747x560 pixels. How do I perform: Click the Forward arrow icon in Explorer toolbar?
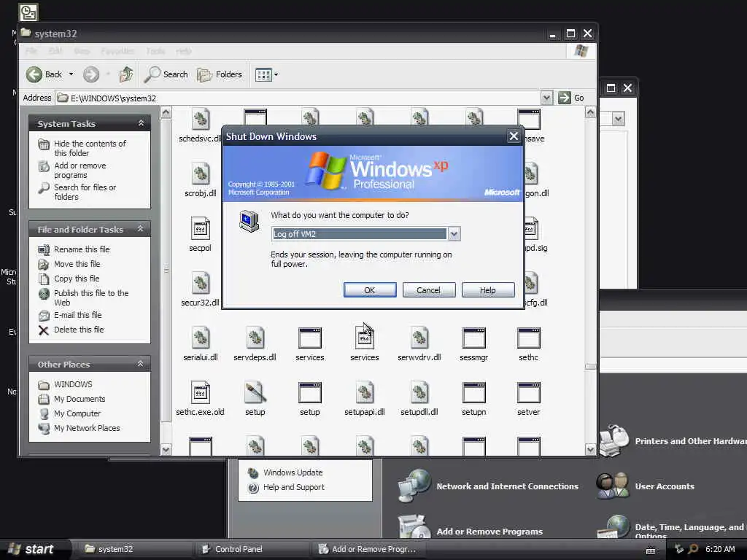(91, 74)
